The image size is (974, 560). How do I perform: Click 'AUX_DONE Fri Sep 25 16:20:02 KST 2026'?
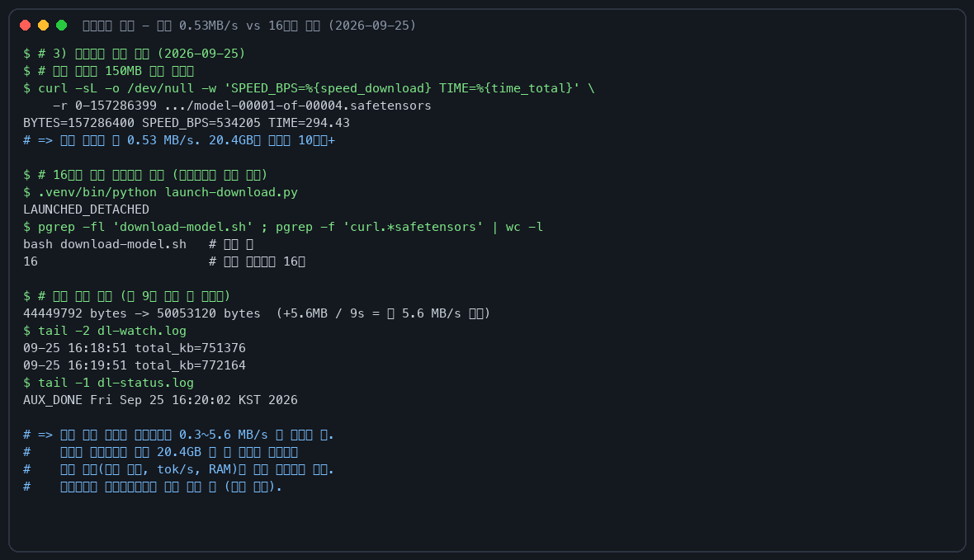point(160,401)
